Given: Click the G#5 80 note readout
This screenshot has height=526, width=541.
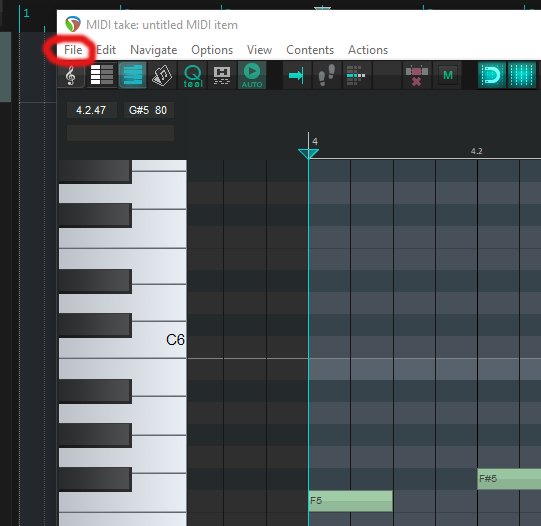Looking at the screenshot, I should click(x=148, y=110).
